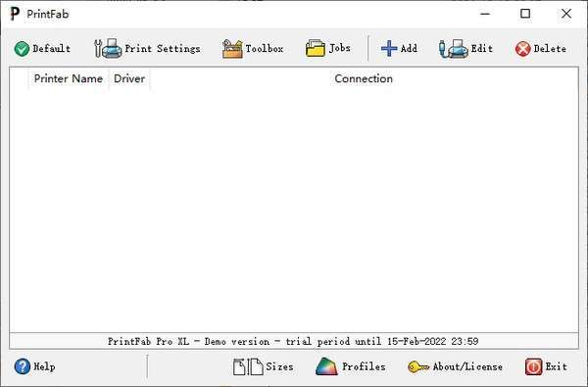Open the paper Sizes icon
Viewport: 588px width, 387px height.
pyautogui.click(x=248, y=366)
